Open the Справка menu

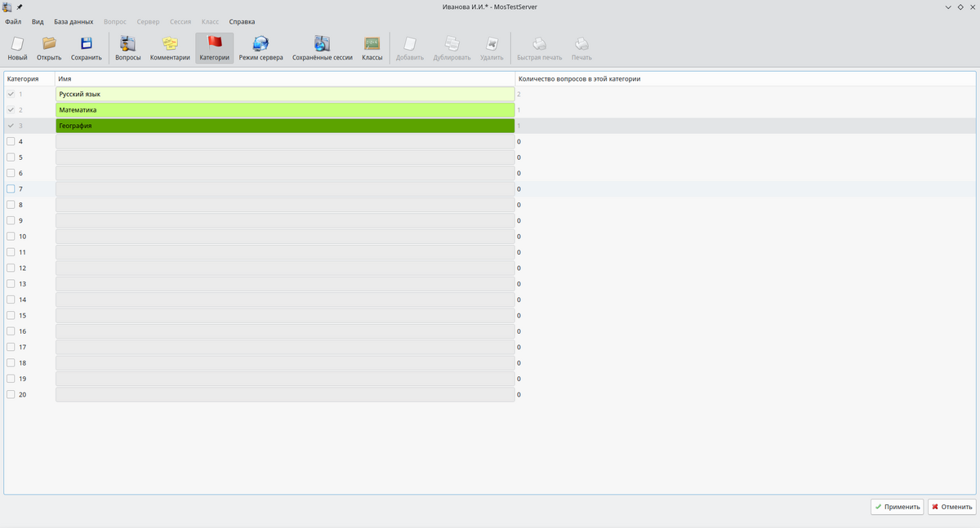[x=242, y=22]
